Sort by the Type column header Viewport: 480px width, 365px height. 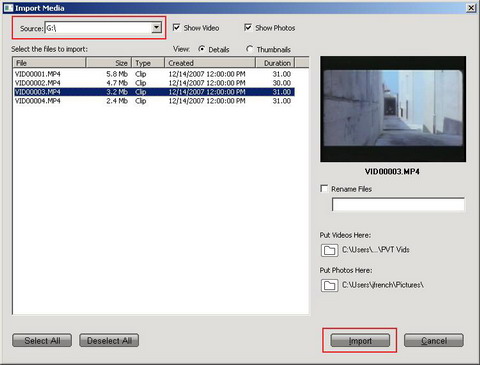(148, 63)
